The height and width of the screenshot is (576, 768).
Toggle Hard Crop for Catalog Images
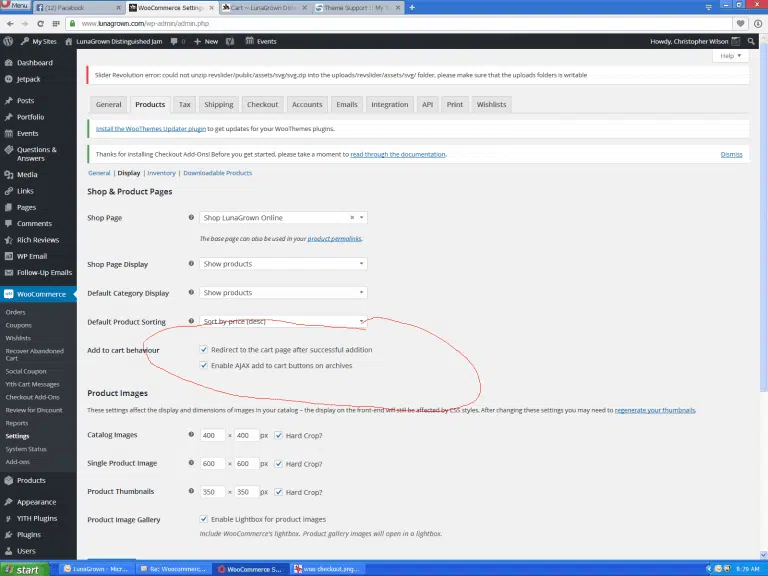pos(278,435)
